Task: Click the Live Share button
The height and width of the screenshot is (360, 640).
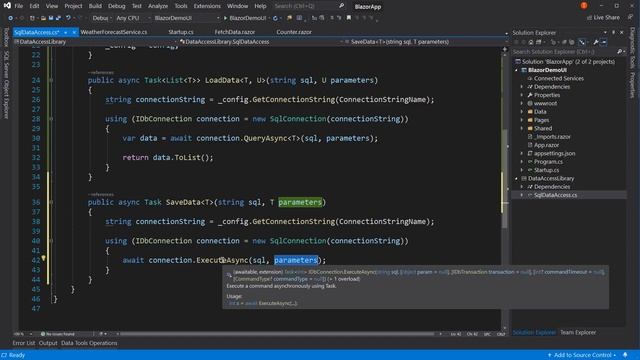Action: pos(603,18)
